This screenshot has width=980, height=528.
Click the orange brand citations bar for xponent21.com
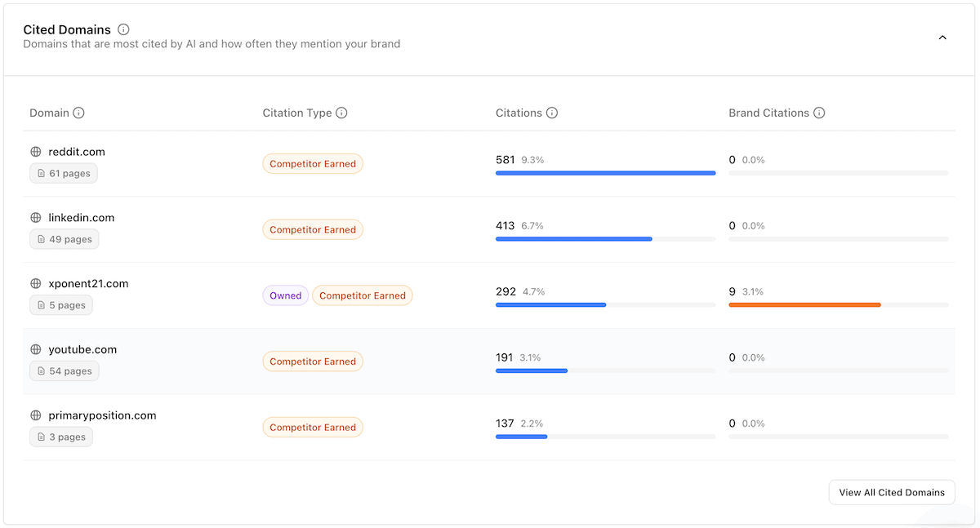[x=804, y=304]
